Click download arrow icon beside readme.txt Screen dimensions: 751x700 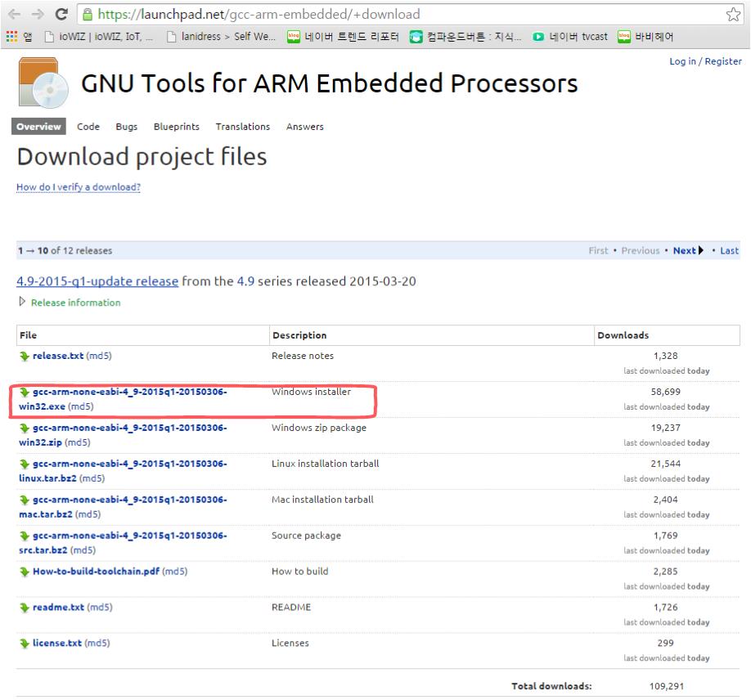click(x=25, y=608)
